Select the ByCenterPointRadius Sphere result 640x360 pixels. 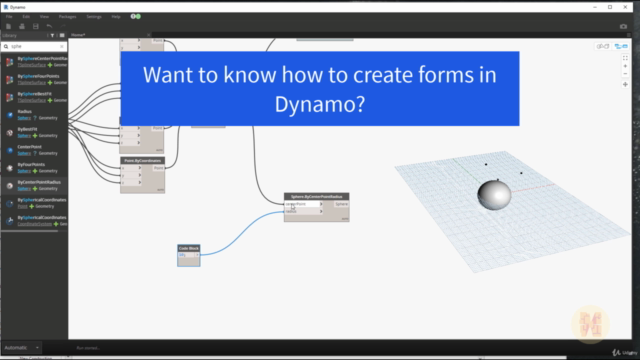tap(34, 185)
